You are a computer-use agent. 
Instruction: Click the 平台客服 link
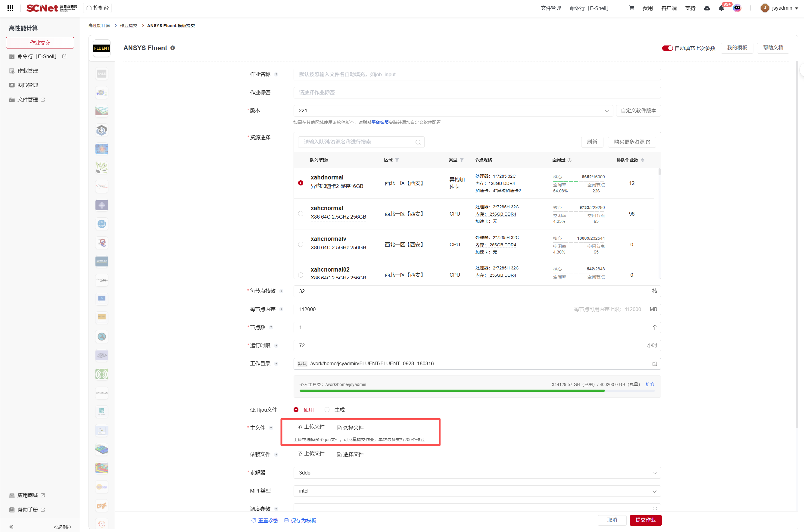coord(380,123)
